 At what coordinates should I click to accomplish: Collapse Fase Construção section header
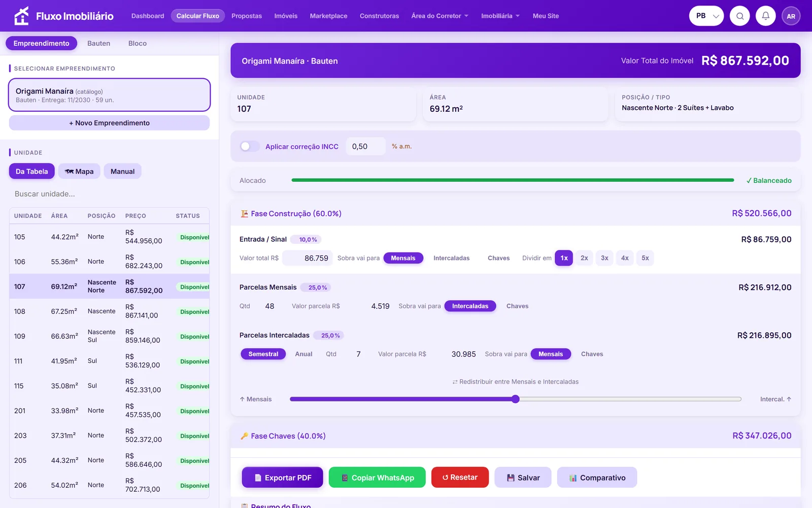tap(516, 213)
